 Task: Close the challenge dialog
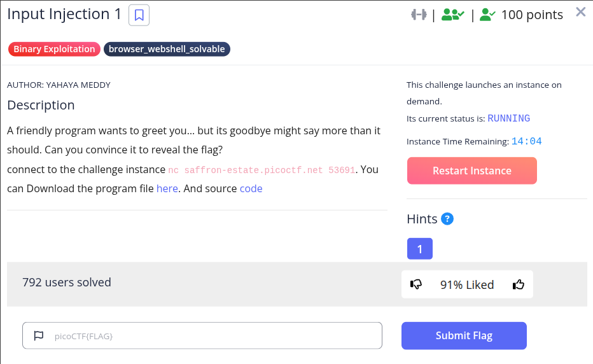[x=580, y=12]
